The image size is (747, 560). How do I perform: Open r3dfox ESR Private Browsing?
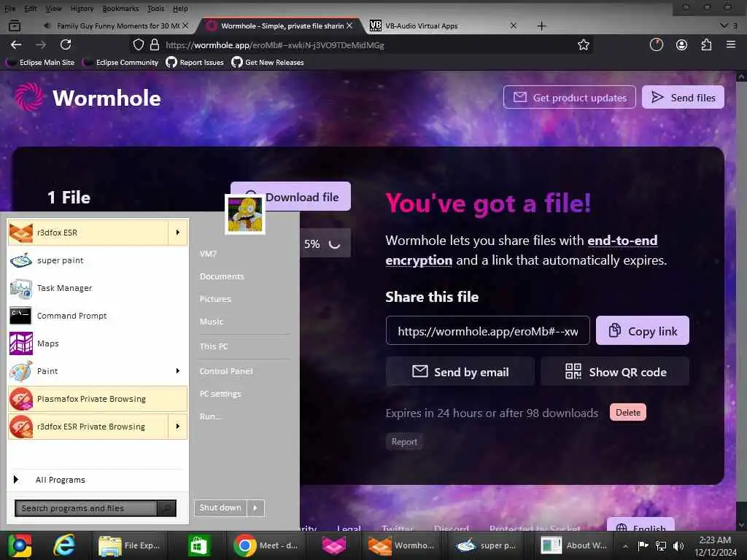click(x=88, y=426)
